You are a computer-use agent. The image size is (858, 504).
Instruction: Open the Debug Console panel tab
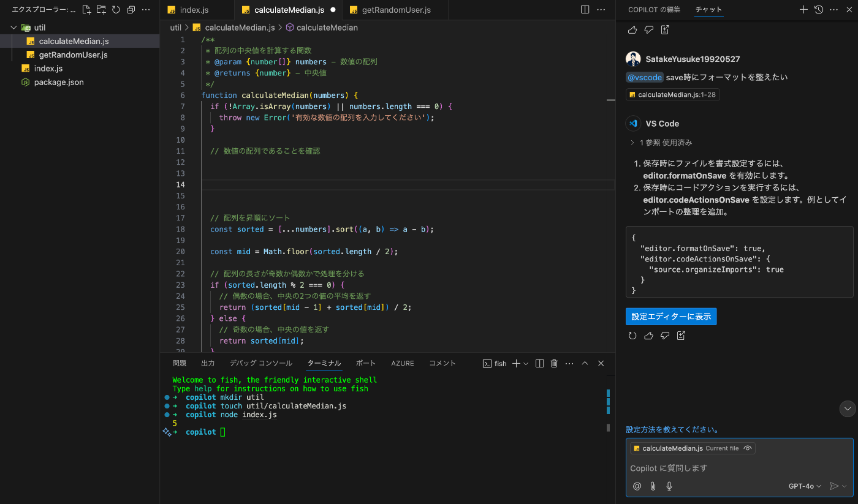(x=261, y=363)
